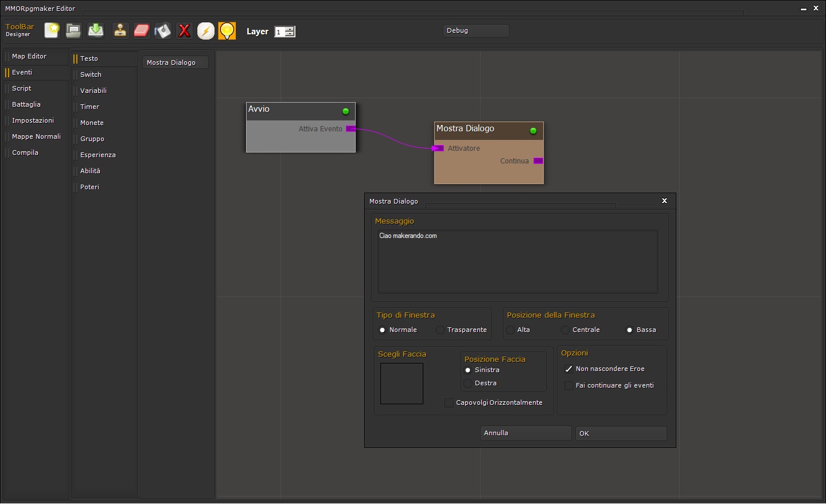
Task: Open the Battaglia section
Action: (x=36, y=104)
